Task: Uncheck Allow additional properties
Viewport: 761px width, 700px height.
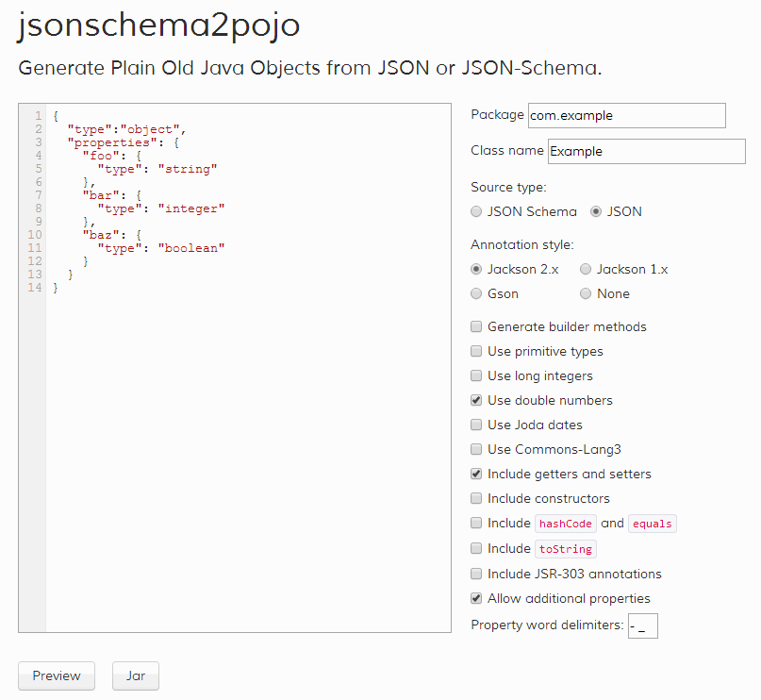Action: [477, 599]
